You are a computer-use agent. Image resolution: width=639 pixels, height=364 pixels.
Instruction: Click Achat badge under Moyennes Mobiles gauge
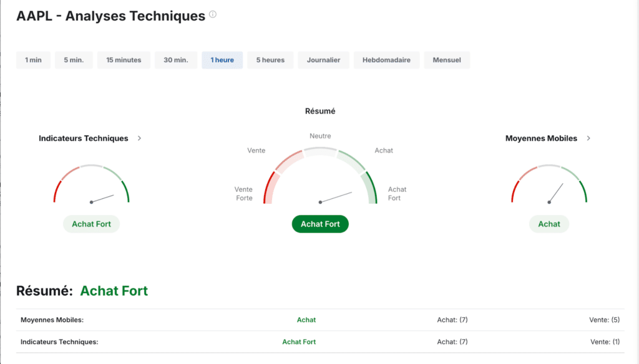coord(549,224)
